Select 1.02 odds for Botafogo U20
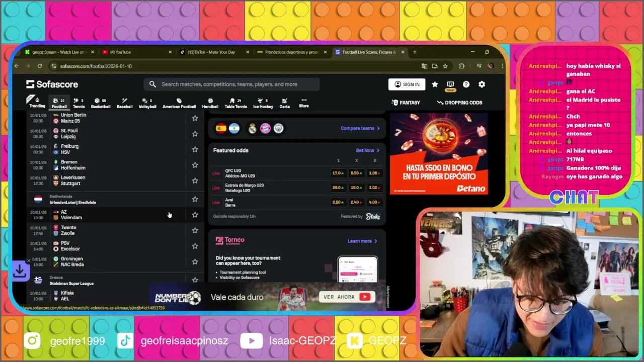The width and height of the screenshot is (644, 362). click(x=374, y=188)
